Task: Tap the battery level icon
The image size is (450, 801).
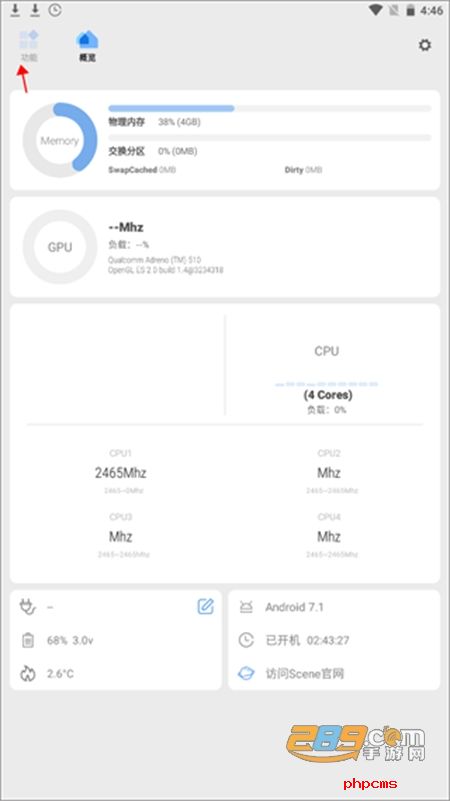Action: click(x=28, y=640)
